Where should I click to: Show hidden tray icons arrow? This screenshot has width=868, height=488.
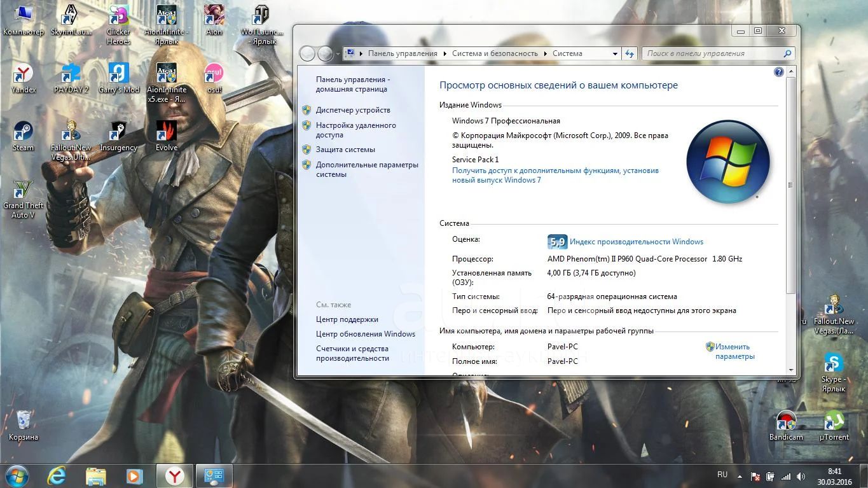coord(740,476)
